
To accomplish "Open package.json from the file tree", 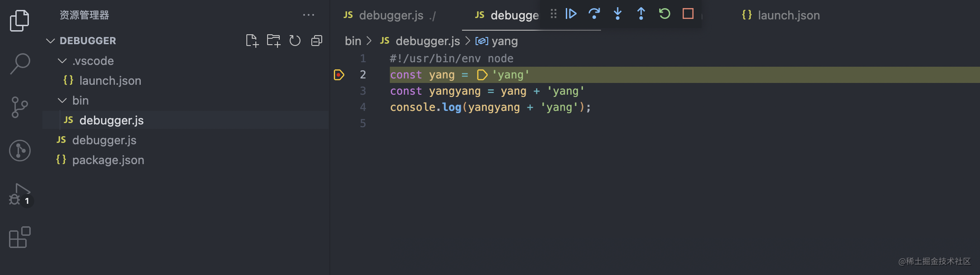I will [108, 160].
